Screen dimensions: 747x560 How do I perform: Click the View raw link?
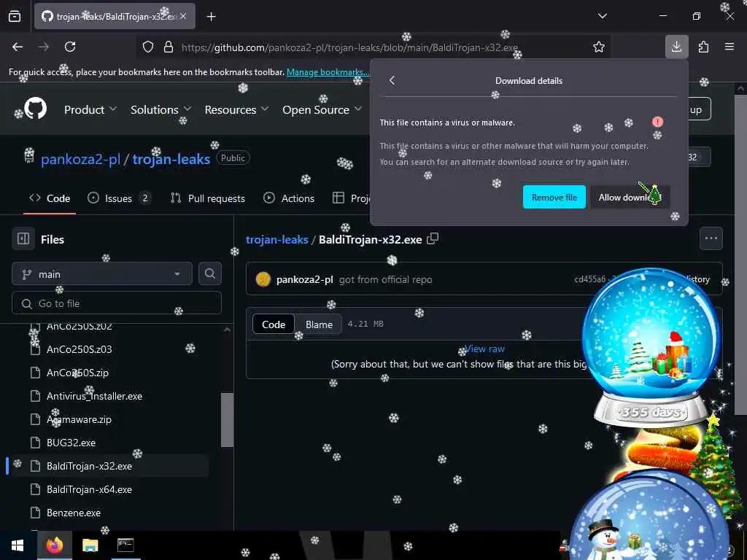click(x=484, y=349)
